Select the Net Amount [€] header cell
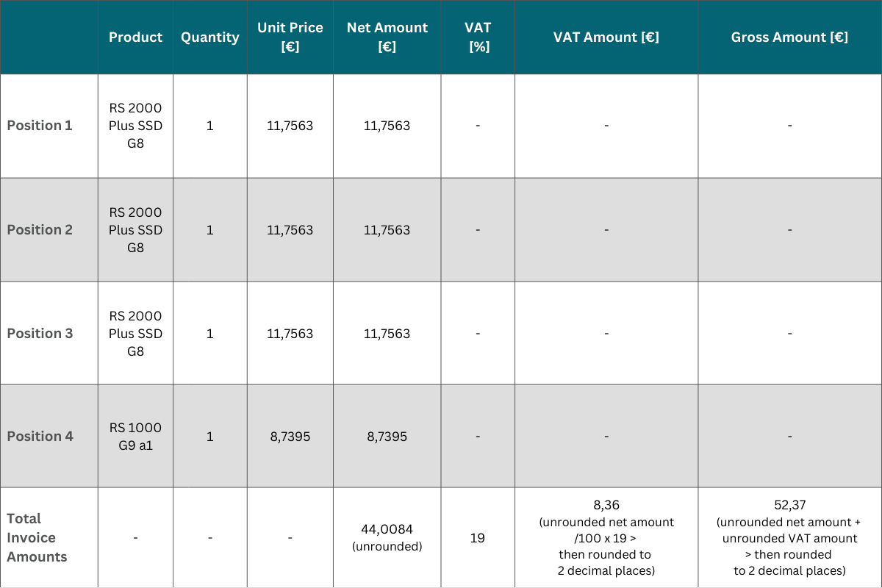Viewport: 882px width, 588px height. pos(387,37)
